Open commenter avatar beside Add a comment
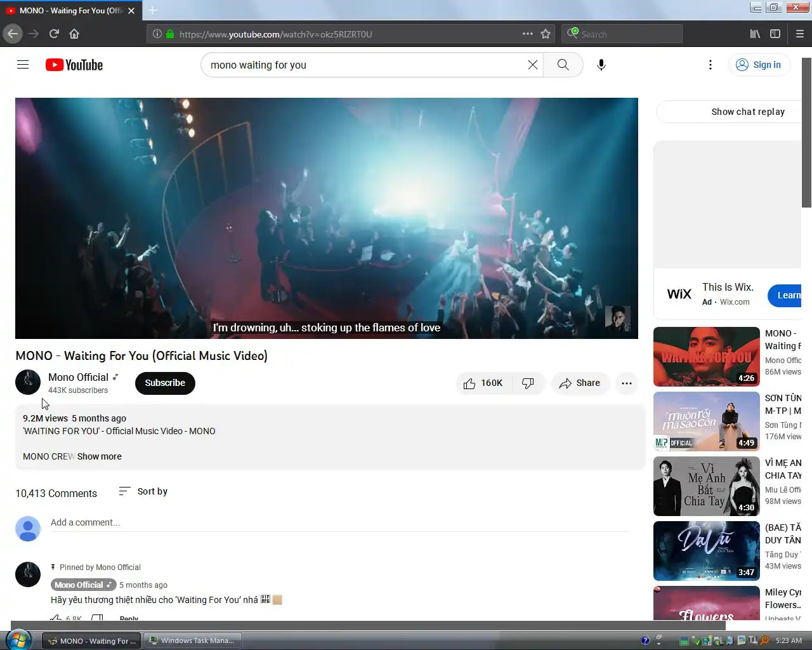The height and width of the screenshot is (650, 812). (x=28, y=528)
